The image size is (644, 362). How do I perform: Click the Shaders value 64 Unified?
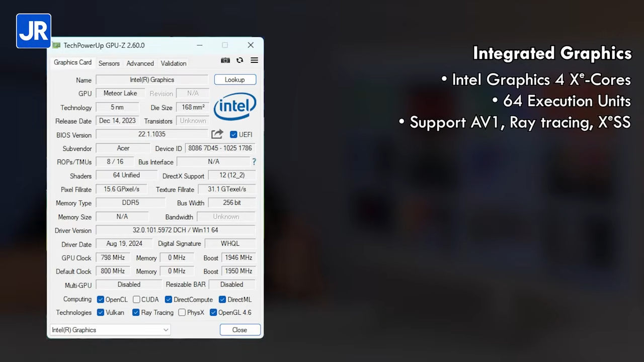coord(126,175)
